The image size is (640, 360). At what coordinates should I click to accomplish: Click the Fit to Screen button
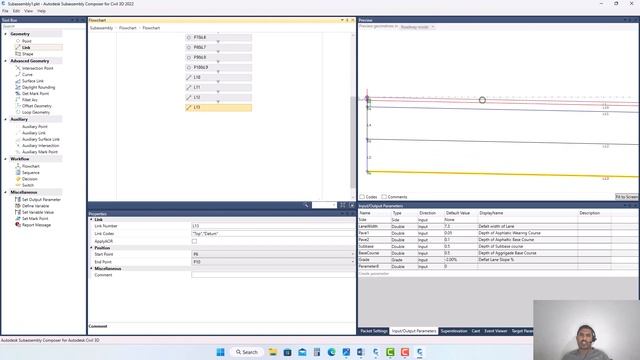click(627, 197)
